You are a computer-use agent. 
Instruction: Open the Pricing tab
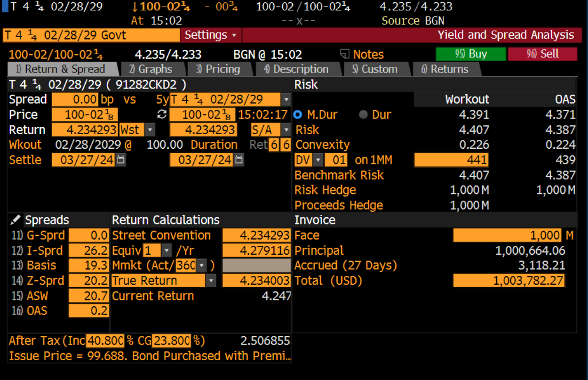218,69
